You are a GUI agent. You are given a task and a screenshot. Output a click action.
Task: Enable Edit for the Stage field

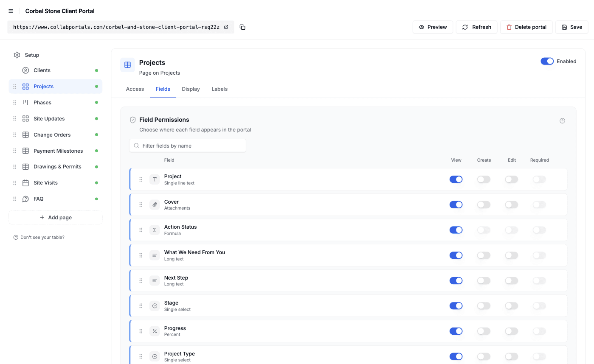tap(512, 306)
